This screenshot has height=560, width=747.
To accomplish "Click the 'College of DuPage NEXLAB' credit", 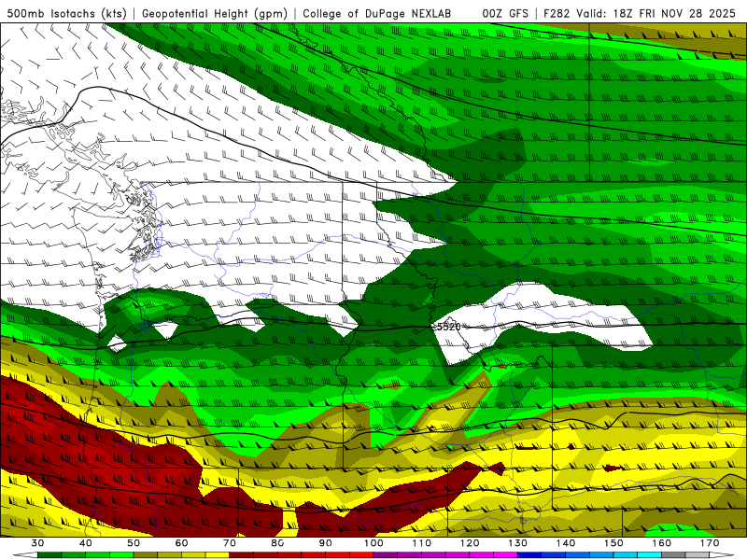I will [377, 13].
